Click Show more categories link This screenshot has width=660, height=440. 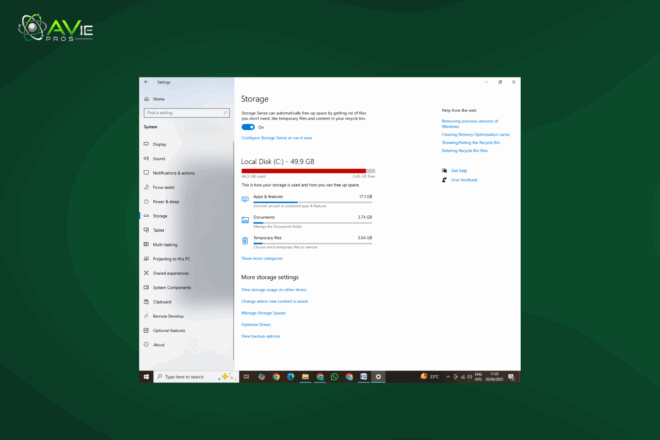262,258
